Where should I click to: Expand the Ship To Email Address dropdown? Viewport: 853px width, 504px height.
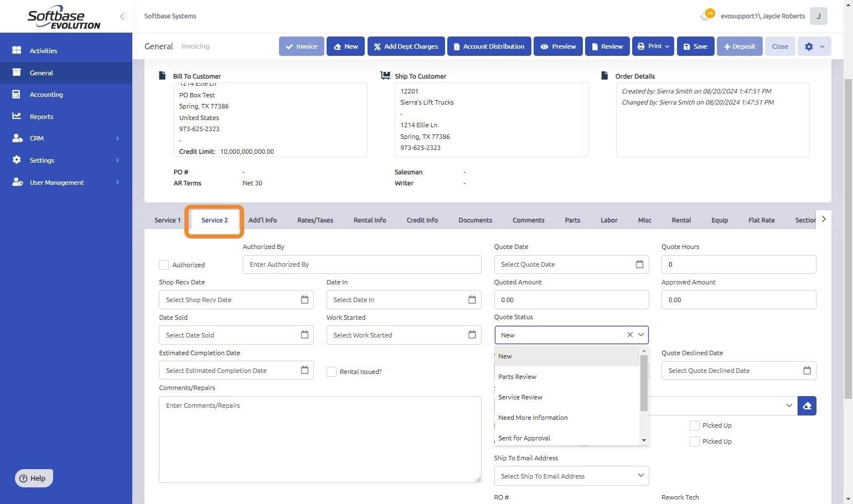point(571,476)
